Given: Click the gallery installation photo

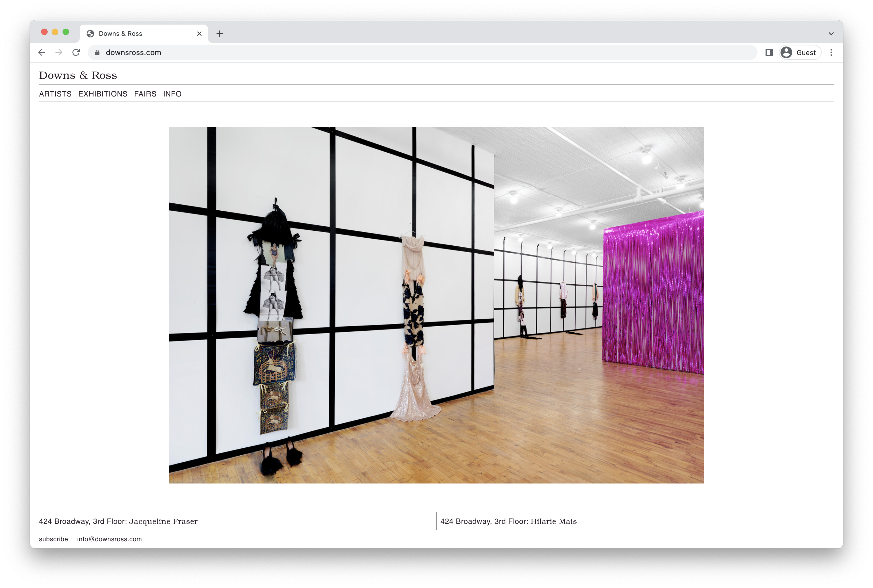Looking at the screenshot, I should point(436,305).
